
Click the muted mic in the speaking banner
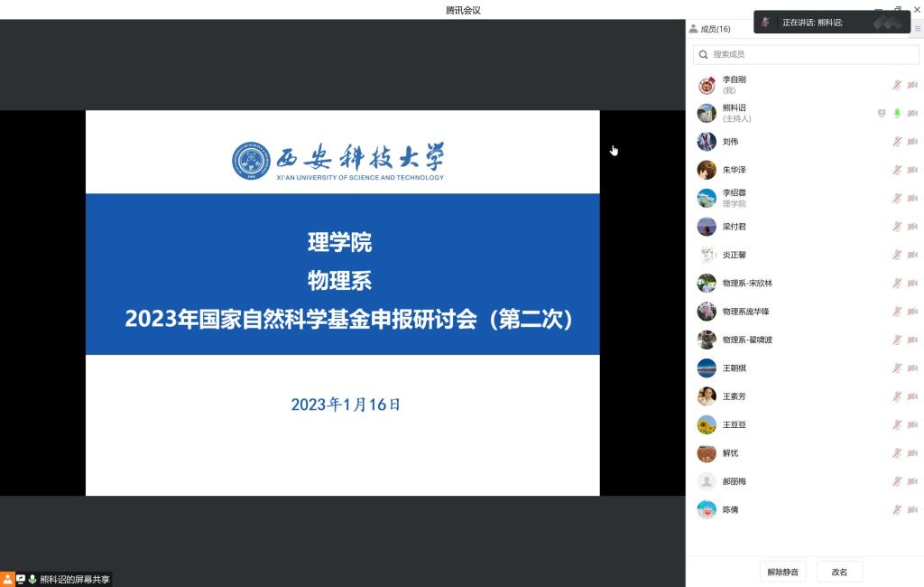pyautogui.click(x=765, y=22)
